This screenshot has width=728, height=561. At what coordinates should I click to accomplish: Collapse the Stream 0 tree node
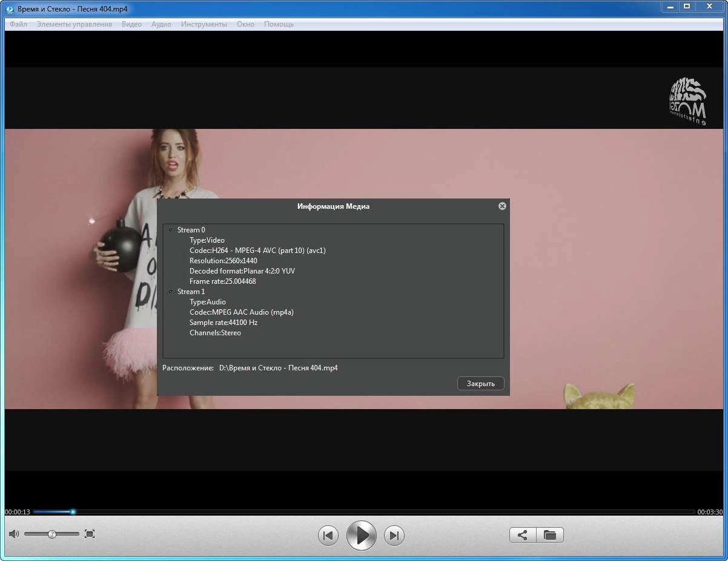[171, 230]
